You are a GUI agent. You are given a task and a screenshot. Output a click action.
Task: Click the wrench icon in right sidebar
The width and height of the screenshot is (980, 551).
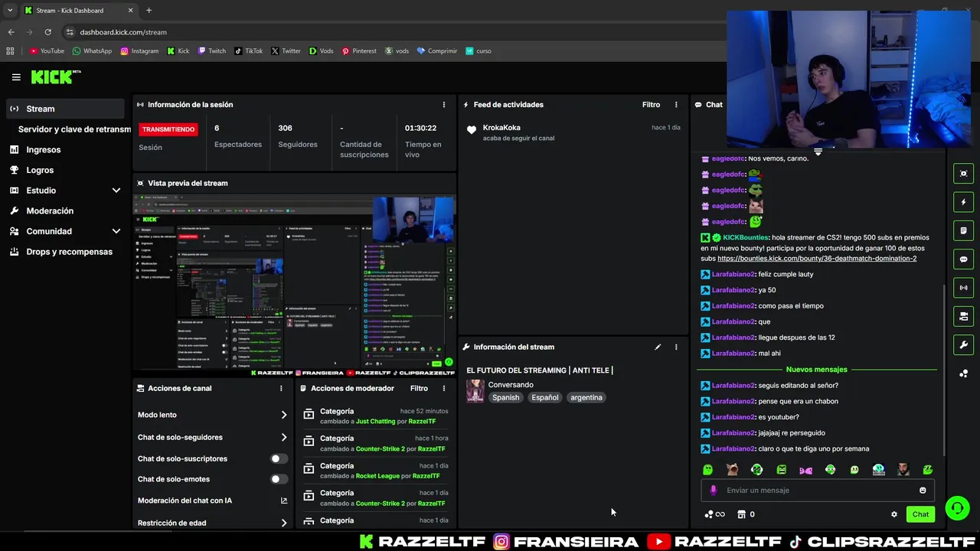click(964, 345)
